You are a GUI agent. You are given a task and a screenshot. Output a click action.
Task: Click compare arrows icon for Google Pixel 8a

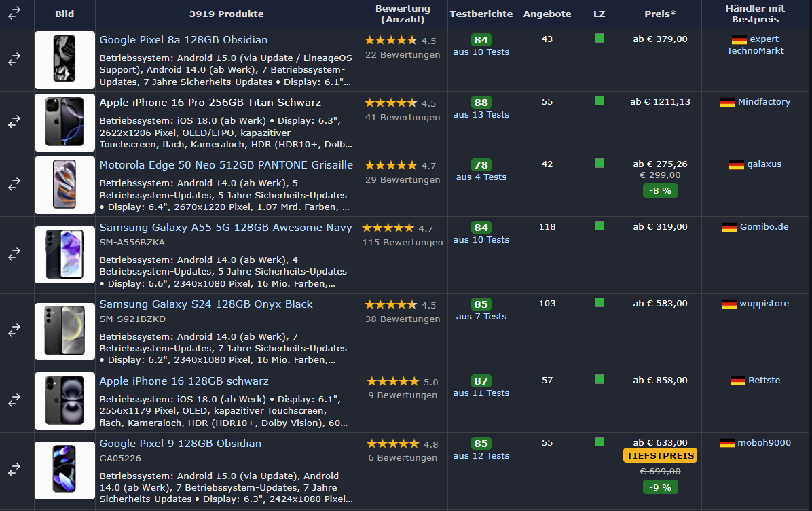(14, 60)
